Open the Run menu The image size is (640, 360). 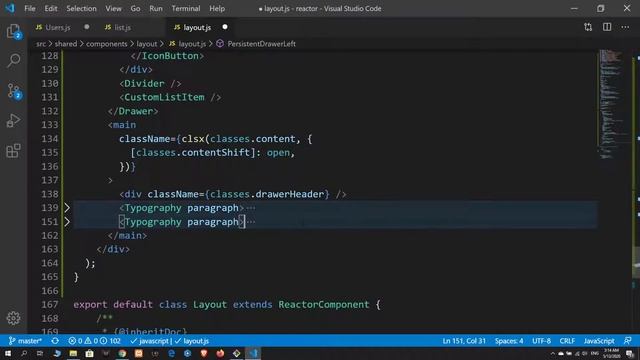pos(156,8)
